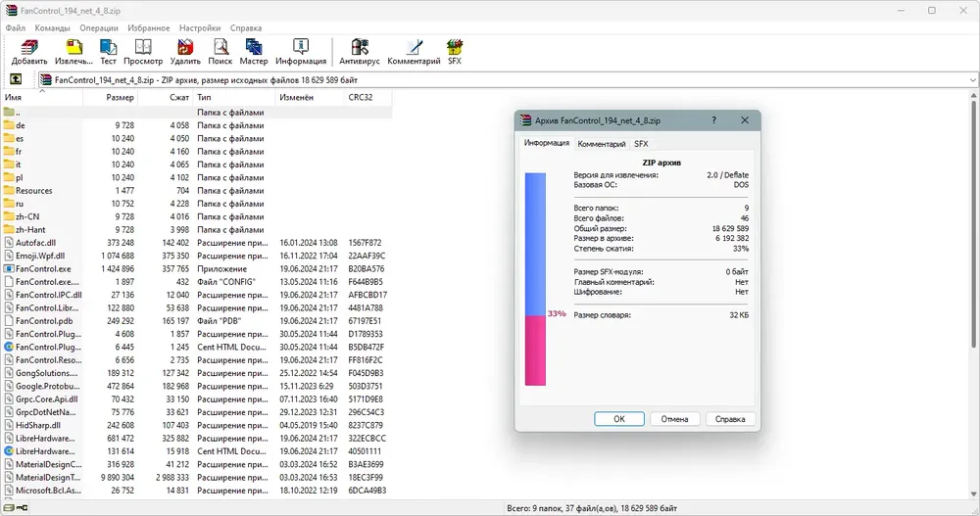Select the zh-CN folder icon
The width and height of the screenshot is (980, 516).
click(9, 216)
